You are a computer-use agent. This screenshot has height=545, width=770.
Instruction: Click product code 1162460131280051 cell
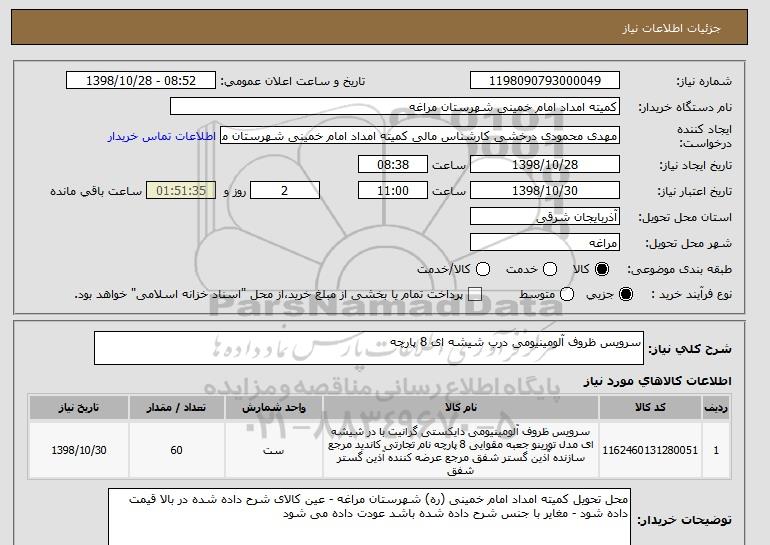[x=650, y=450]
